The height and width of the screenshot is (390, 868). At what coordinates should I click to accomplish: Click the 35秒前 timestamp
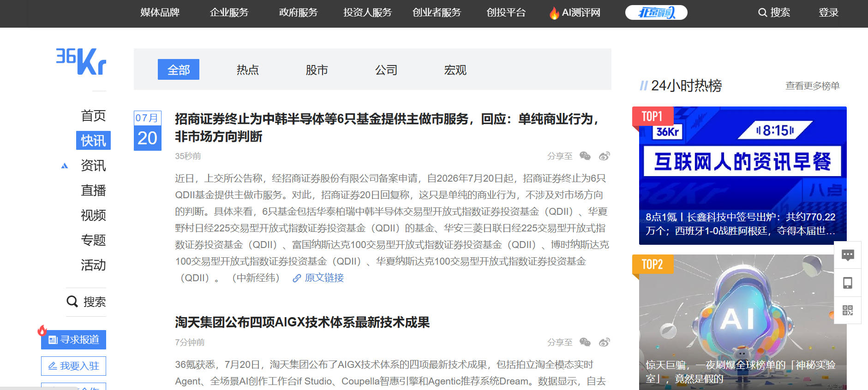(188, 156)
